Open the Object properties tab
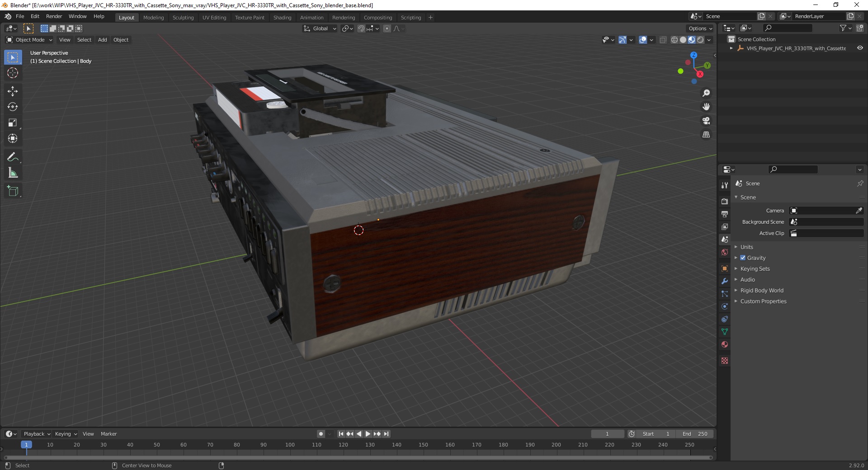 point(725,268)
